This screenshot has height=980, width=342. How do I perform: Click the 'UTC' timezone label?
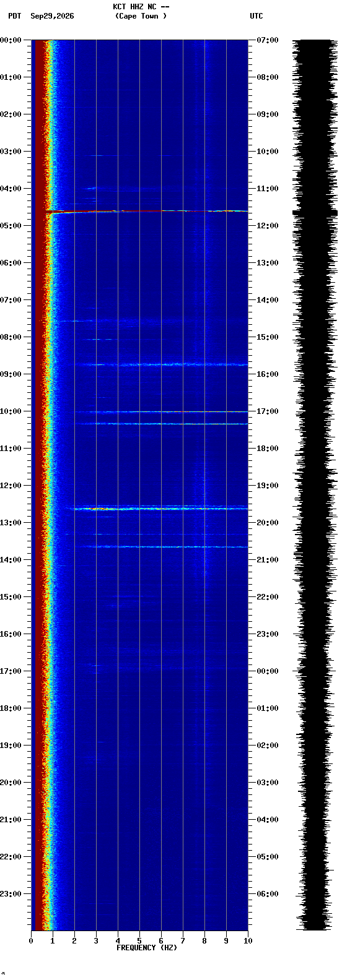pos(256,16)
